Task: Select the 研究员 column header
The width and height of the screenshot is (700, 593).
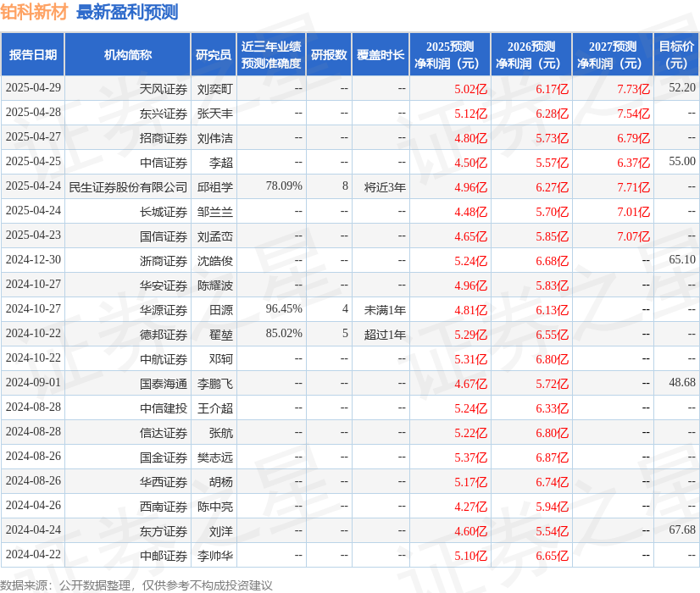Action: [212, 53]
